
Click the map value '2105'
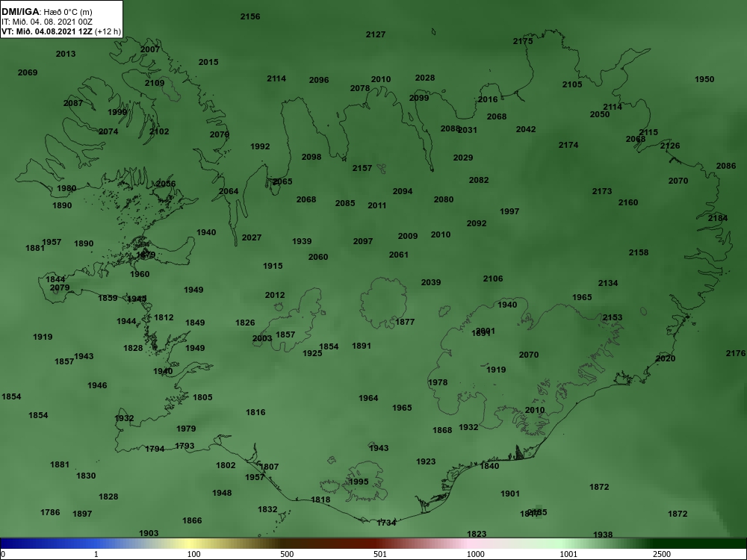tap(572, 84)
